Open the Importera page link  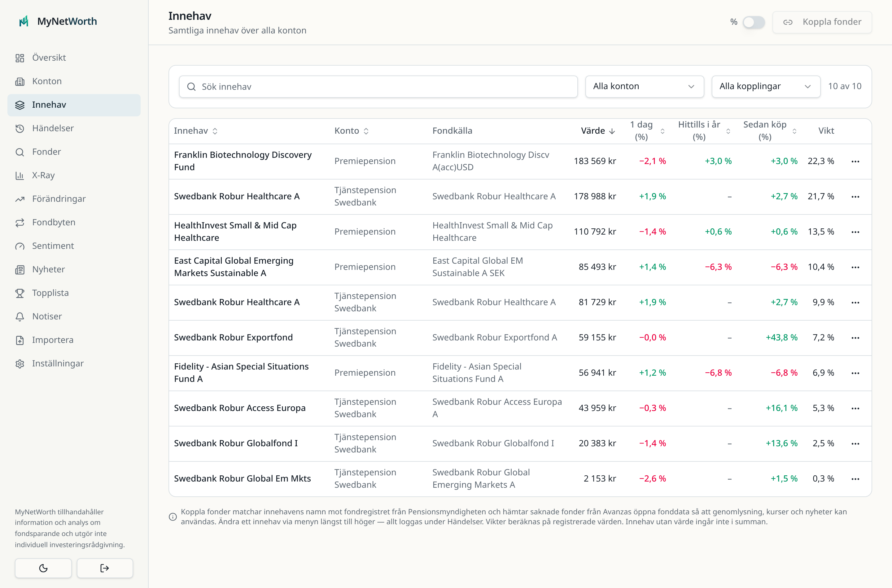[74, 340]
